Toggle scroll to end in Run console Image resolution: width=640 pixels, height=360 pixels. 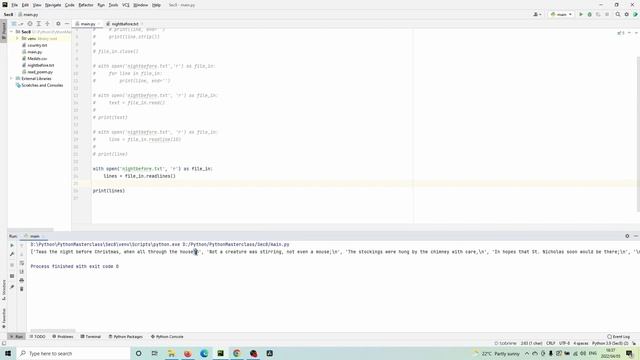pyautogui.click(x=22, y=272)
